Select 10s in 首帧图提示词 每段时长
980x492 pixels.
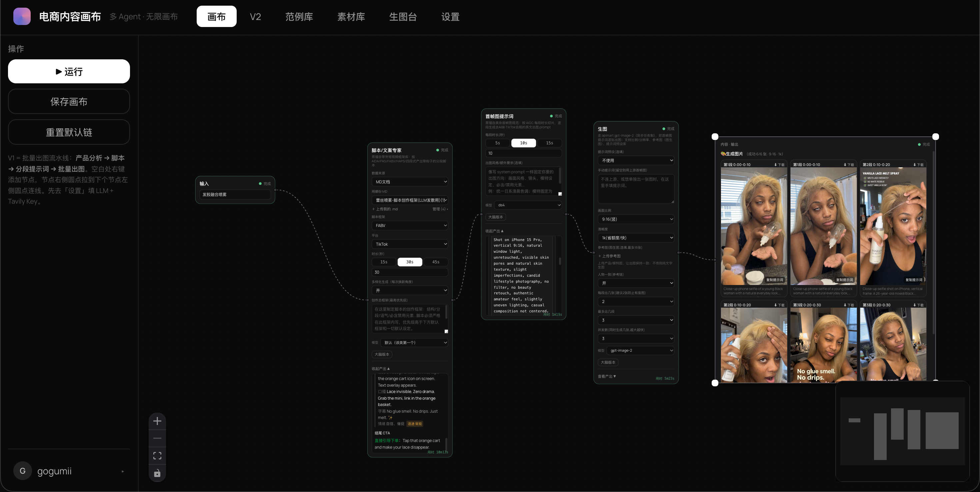point(523,143)
